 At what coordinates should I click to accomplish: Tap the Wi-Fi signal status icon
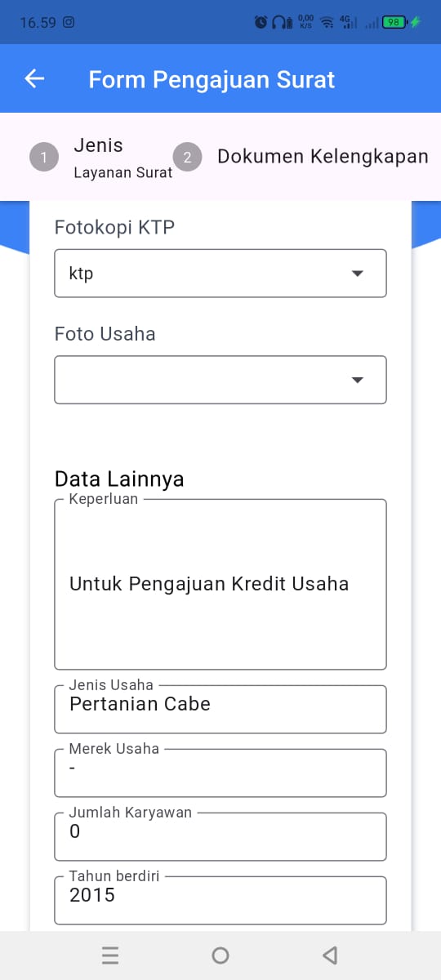point(327,23)
